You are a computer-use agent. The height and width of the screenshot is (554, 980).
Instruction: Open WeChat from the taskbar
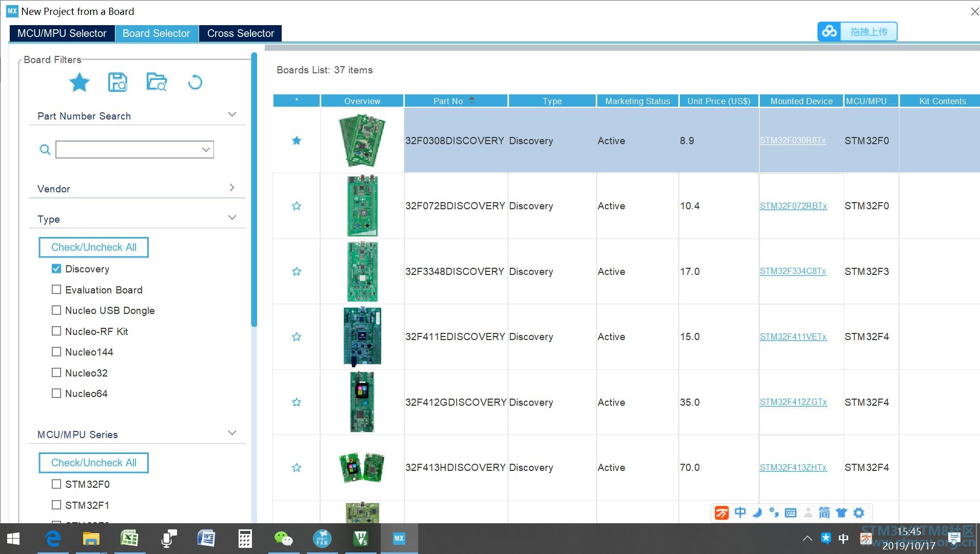284,539
